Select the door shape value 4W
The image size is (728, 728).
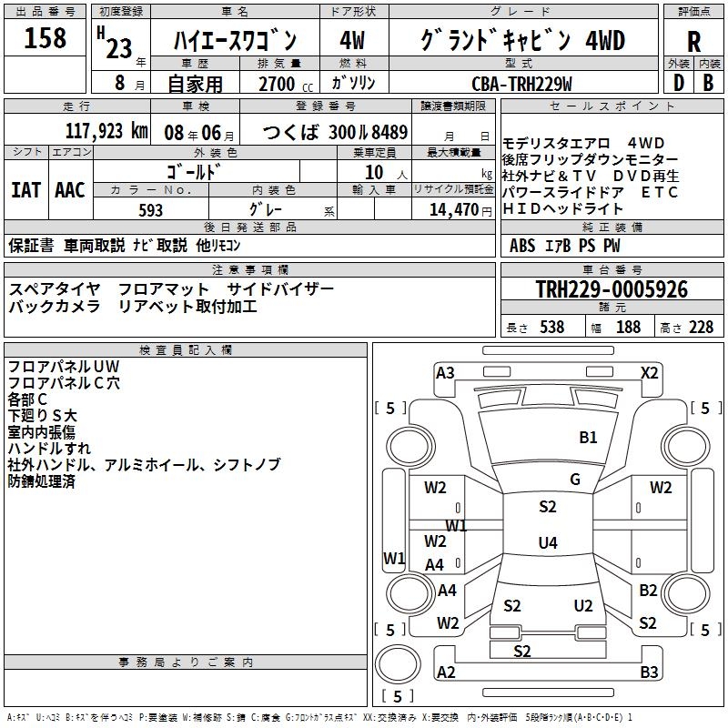pyautogui.click(x=352, y=40)
